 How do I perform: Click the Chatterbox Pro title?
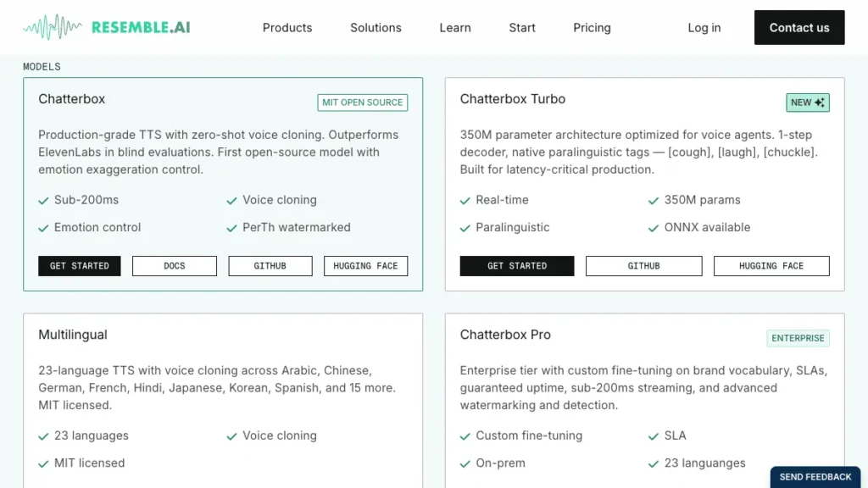505,335
